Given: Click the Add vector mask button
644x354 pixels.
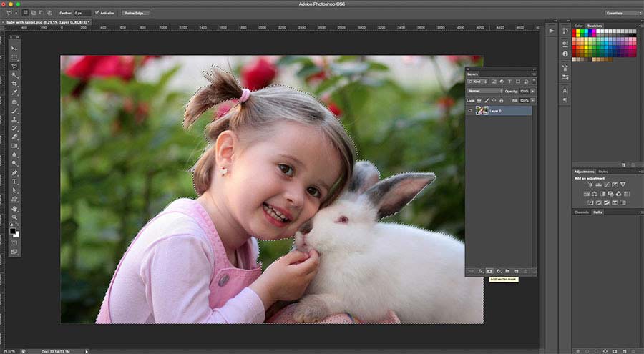Looking at the screenshot, I should [x=489, y=271].
